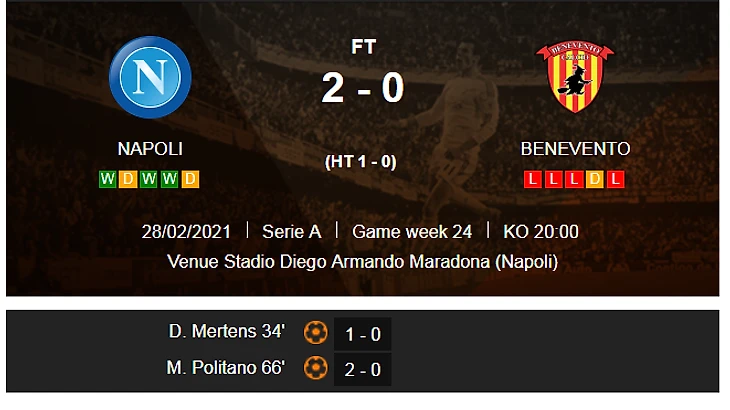Click the 28/02/2021 match date
730x410 pixels.
(x=187, y=231)
